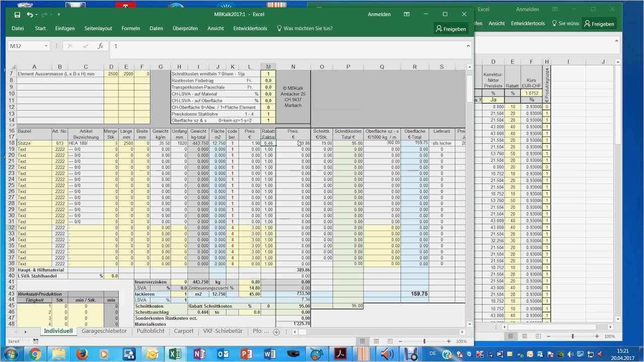644x362 pixels.
Task: Open the Pultoblicht sheet tab
Action: point(151,331)
